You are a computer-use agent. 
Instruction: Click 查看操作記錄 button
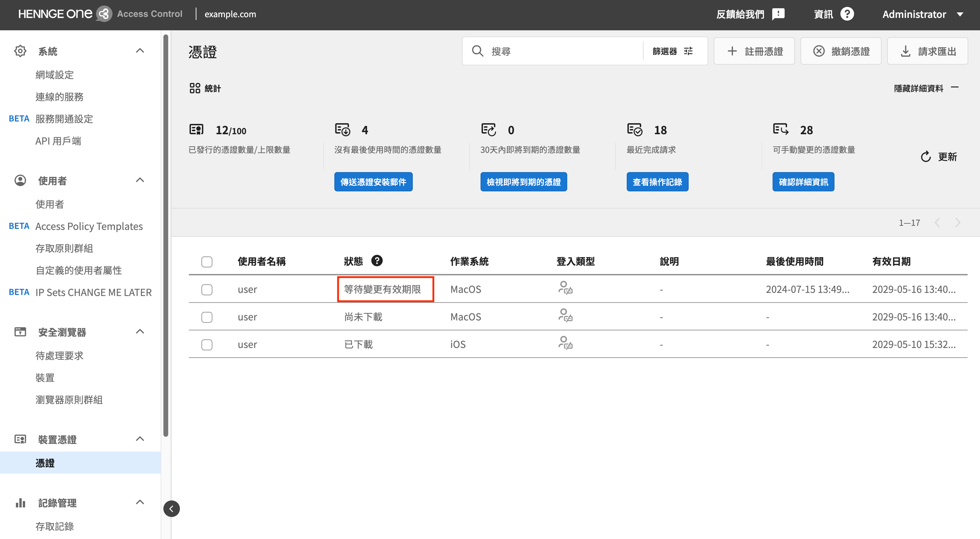[x=657, y=182]
